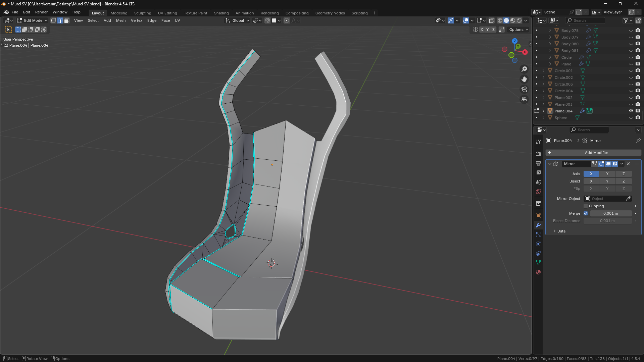This screenshot has height=362, width=644.
Task: Open Object Data properties tab icon
Action: (538, 263)
